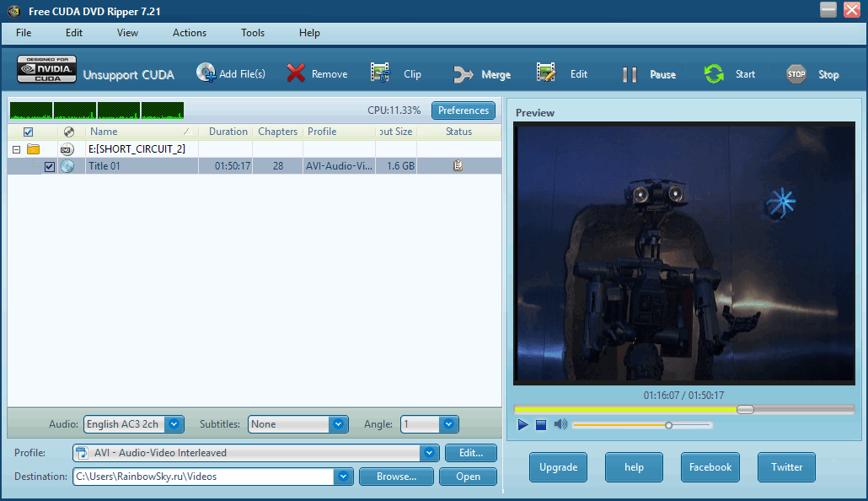Open the Audio track dropdown

pyautogui.click(x=174, y=424)
